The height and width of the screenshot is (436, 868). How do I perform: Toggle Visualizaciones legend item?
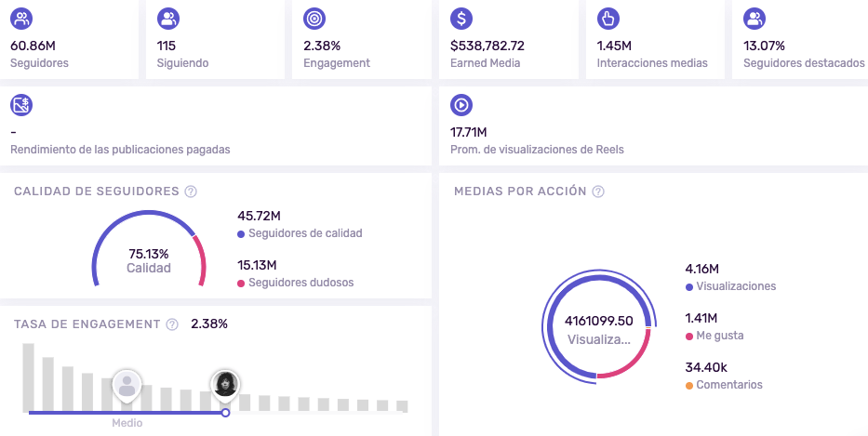click(x=730, y=286)
